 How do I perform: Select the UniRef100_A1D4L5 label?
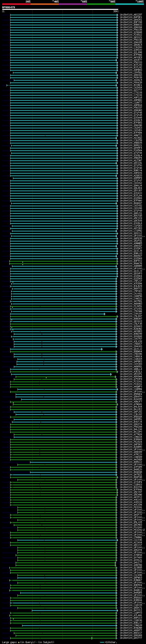click(x=131, y=80)
